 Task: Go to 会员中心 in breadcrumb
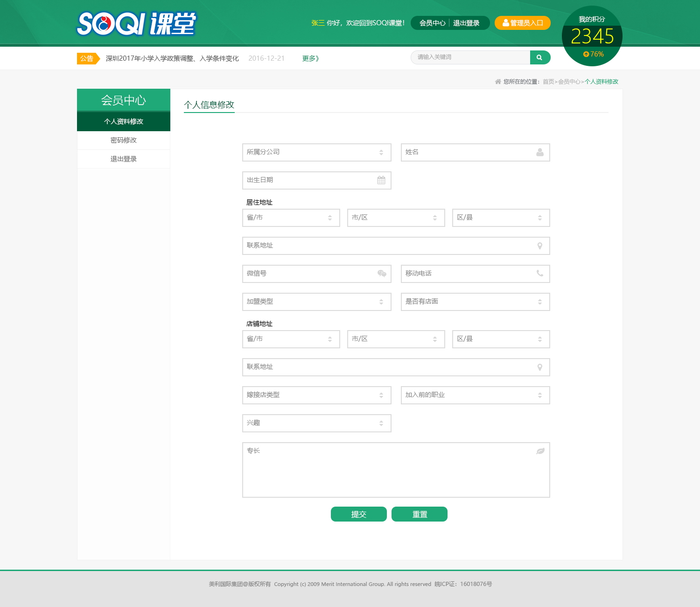pos(569,82)
